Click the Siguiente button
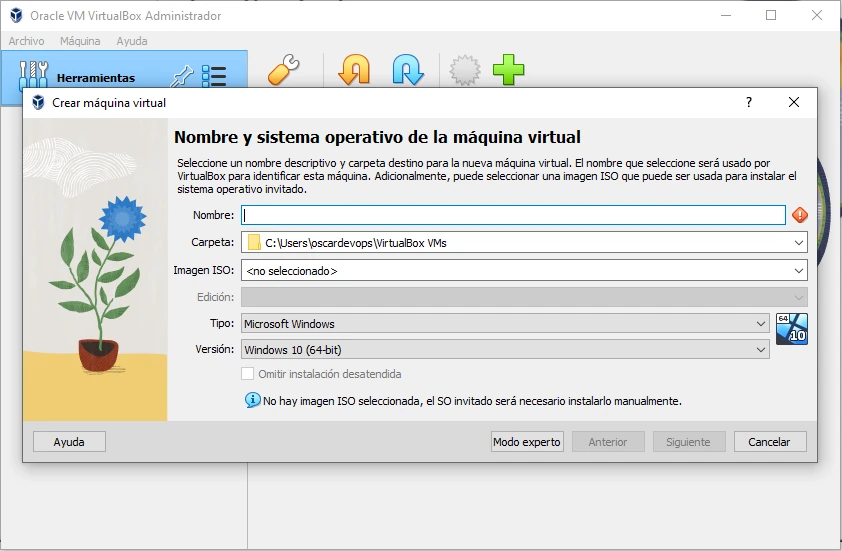Image resolution: width=842 pixels, height=551 pixels. point(688,441)
